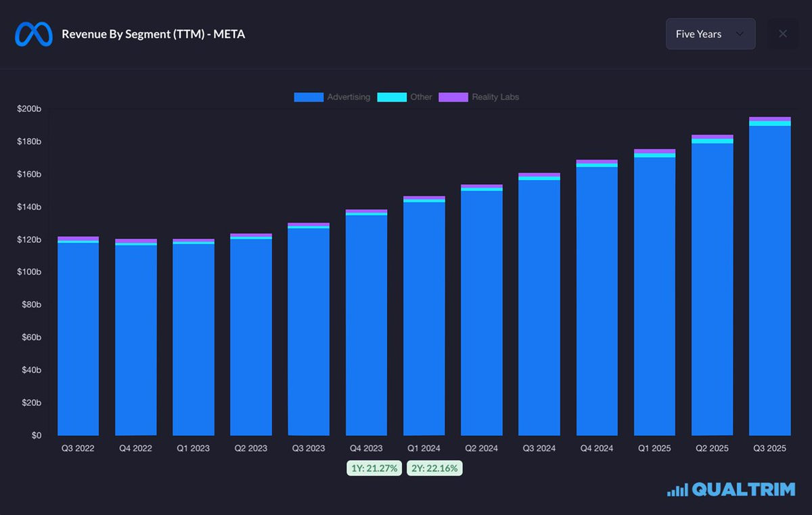Click the Other legend label
Screen dimensions: 812x515
pyautogui.click(x=421, y=97)
